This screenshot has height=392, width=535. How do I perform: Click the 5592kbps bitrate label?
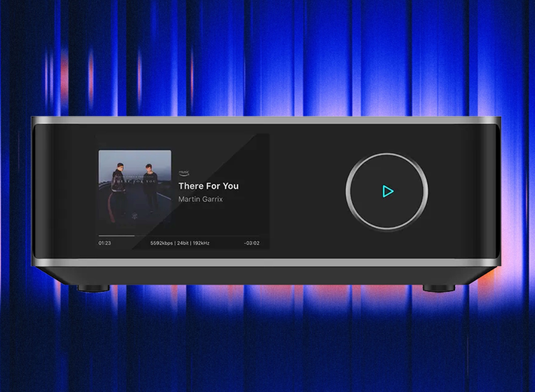(x=161, y=243)
